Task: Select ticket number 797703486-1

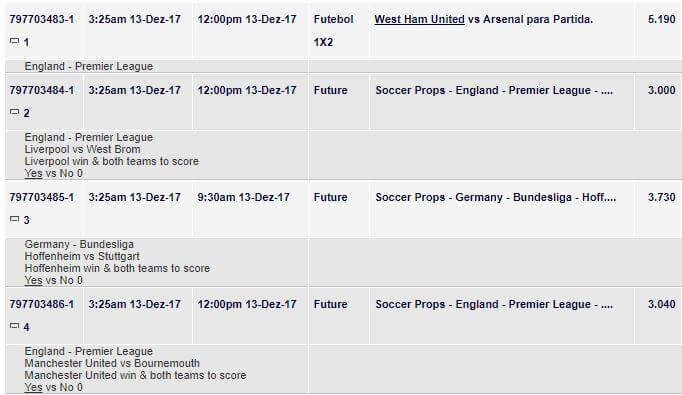Action: (x=42, y=304)
